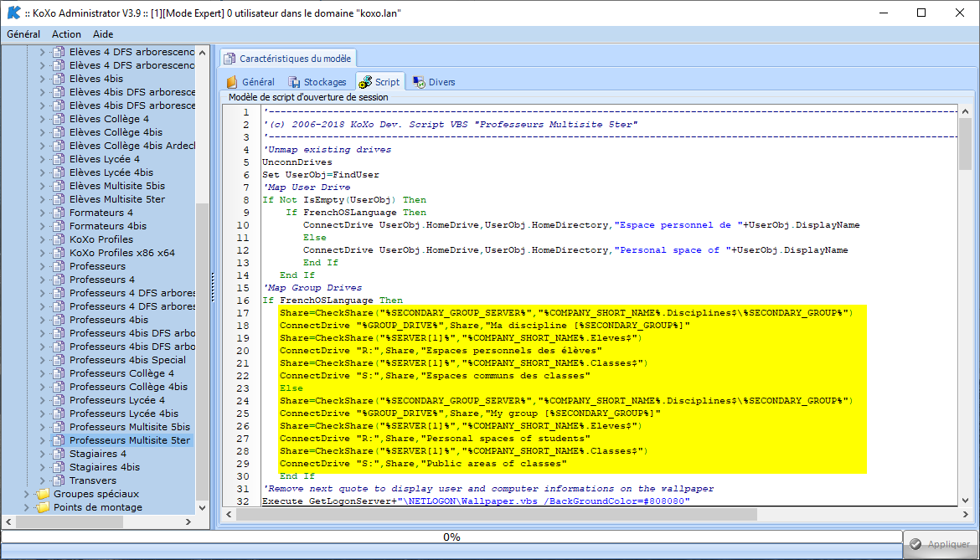980x560 pixels.
Task: Click the icon beside Elèves Multisite 5bis
Action: pyautogui.click(x=59, y=186)
